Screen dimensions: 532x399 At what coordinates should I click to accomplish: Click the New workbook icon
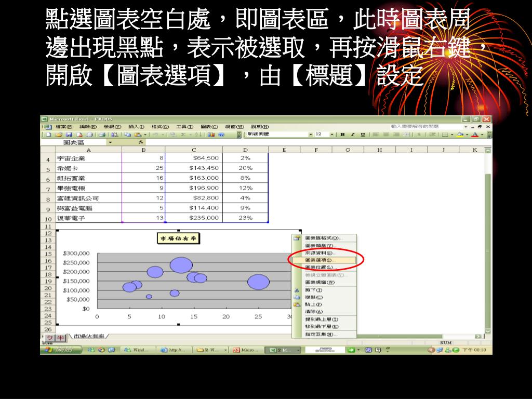coord(48,135)
